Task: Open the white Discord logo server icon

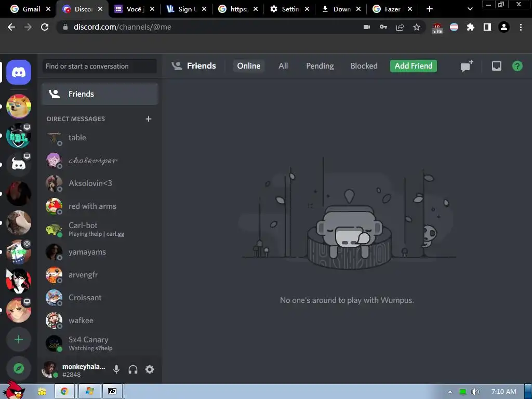Action: tap(19, 165)
